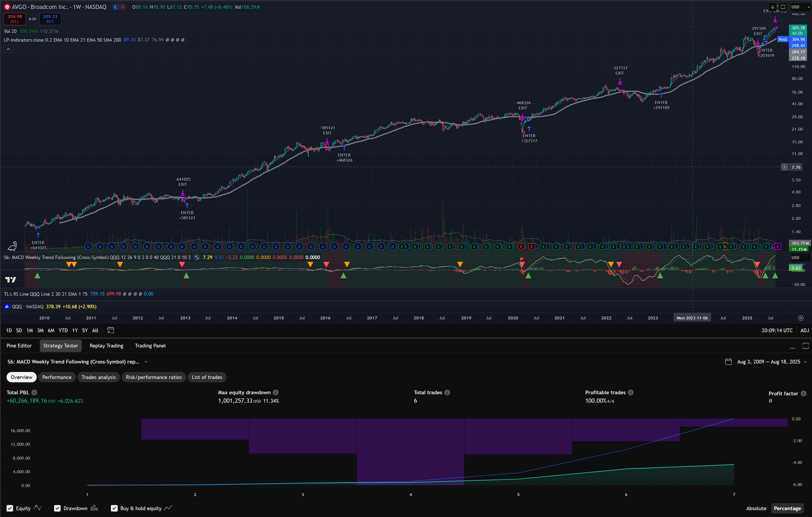Open the Pine Editor tab
Image resolution: width=812 pixels, height=517 pixels.
19,346
